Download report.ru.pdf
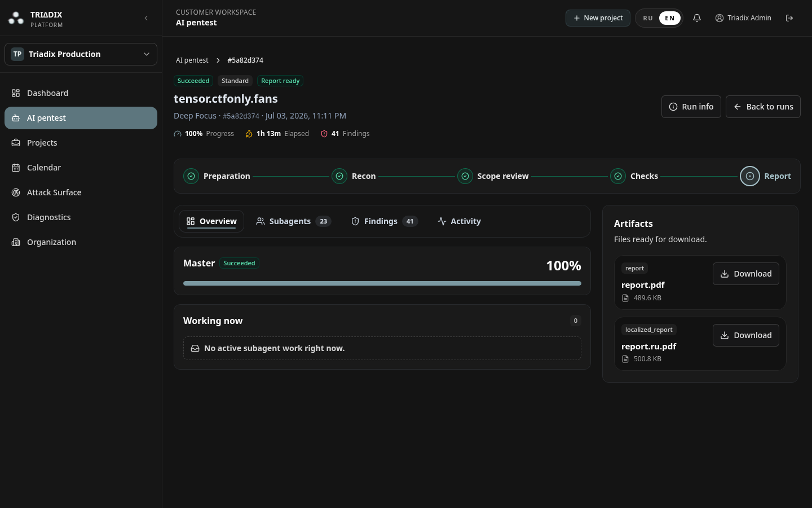 [745, 335]
